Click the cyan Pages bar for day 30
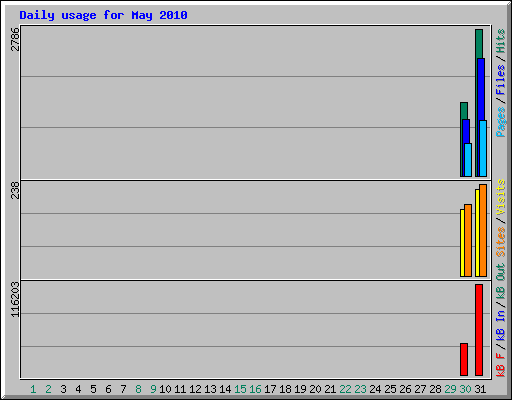The height and width of the screenshot is (400, 512). tap(468, 160)
